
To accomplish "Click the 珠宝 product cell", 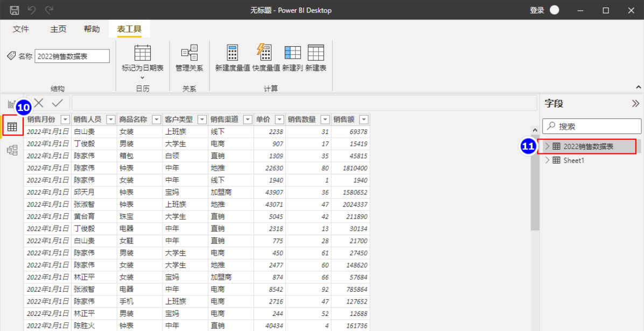I will (139, 216).
